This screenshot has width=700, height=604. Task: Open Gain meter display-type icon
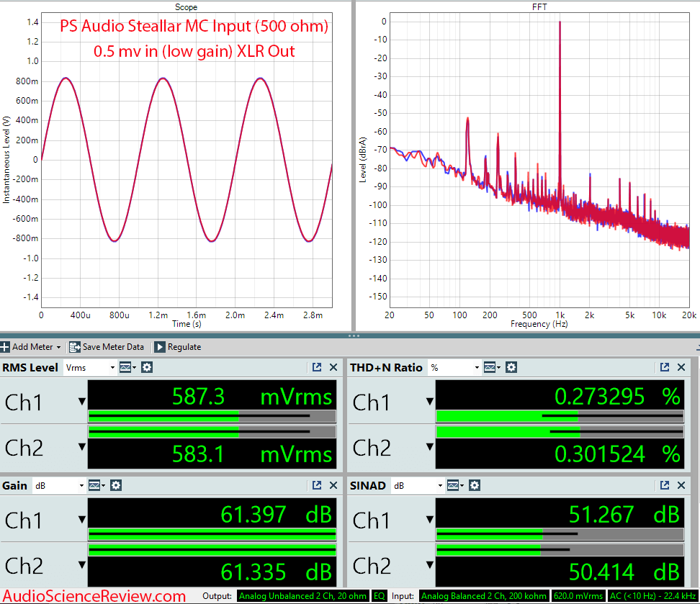(x=97, y=485)
